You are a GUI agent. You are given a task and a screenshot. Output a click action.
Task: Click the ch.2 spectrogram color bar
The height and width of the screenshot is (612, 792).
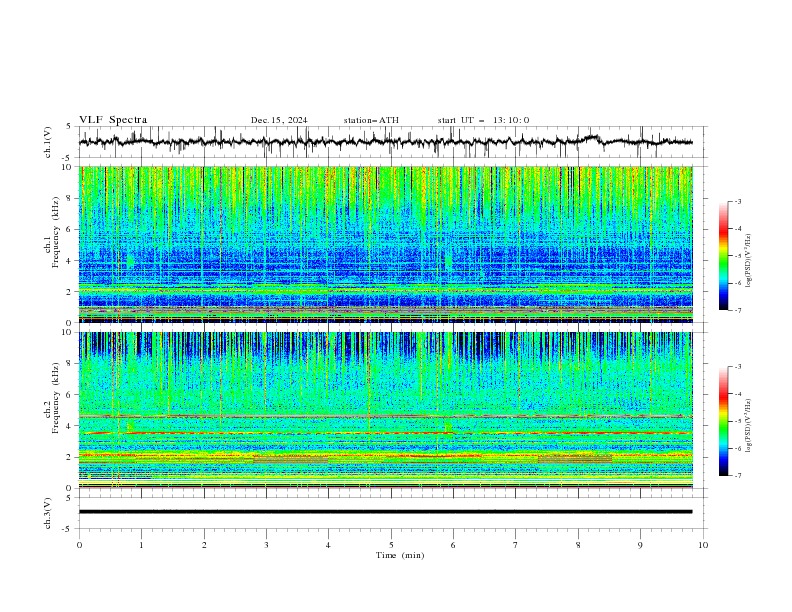[x=723, y=421]
